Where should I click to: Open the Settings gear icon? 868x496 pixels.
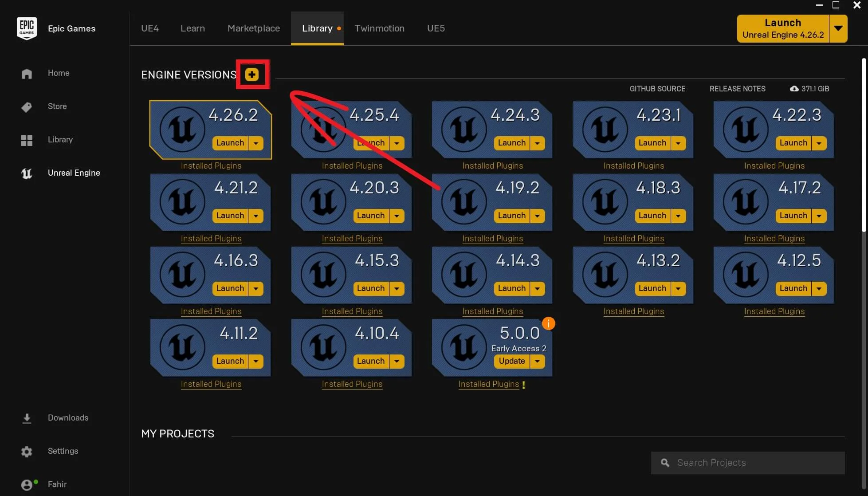[x=27, y=452]
